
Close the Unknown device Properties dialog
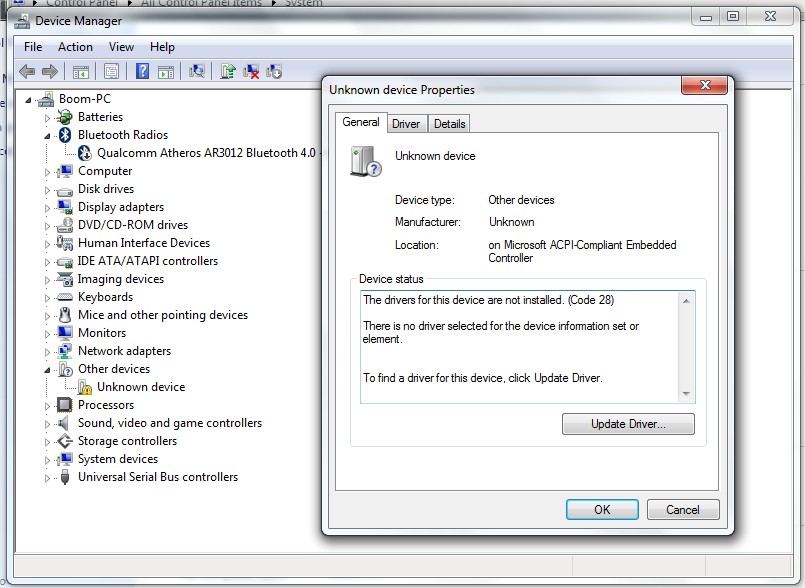[x=704, y=85]
